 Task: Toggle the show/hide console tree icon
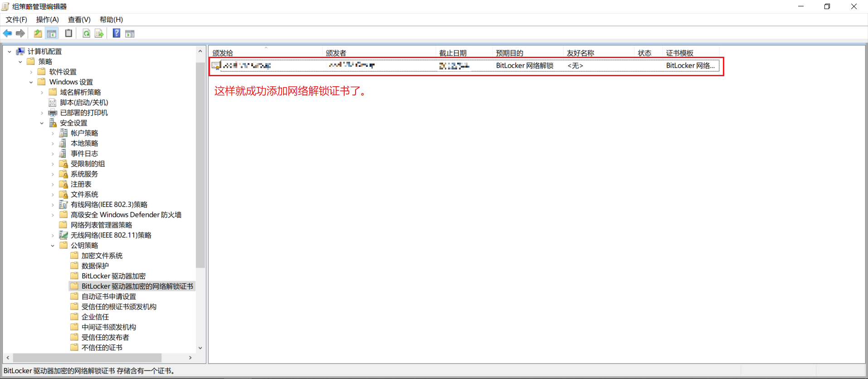click(x=52, y=33)
